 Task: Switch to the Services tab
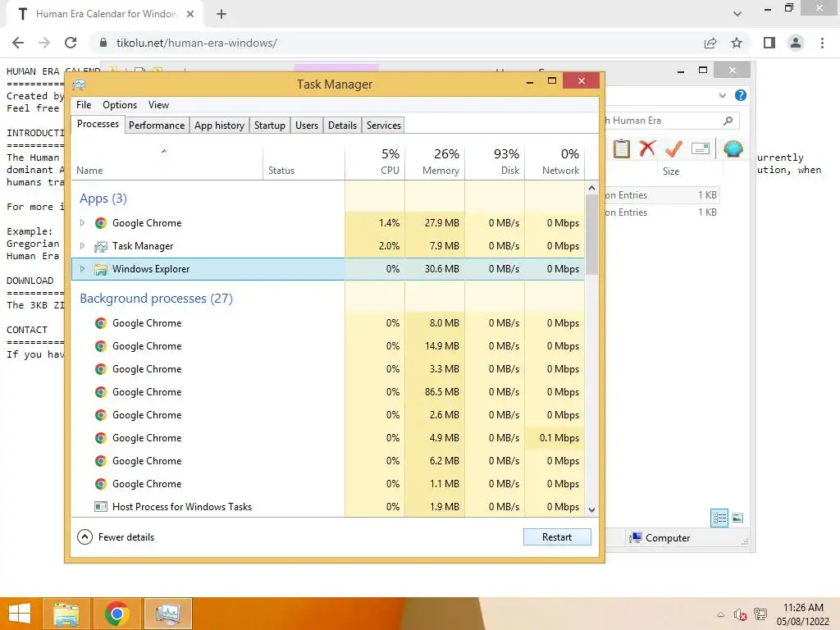384,126
